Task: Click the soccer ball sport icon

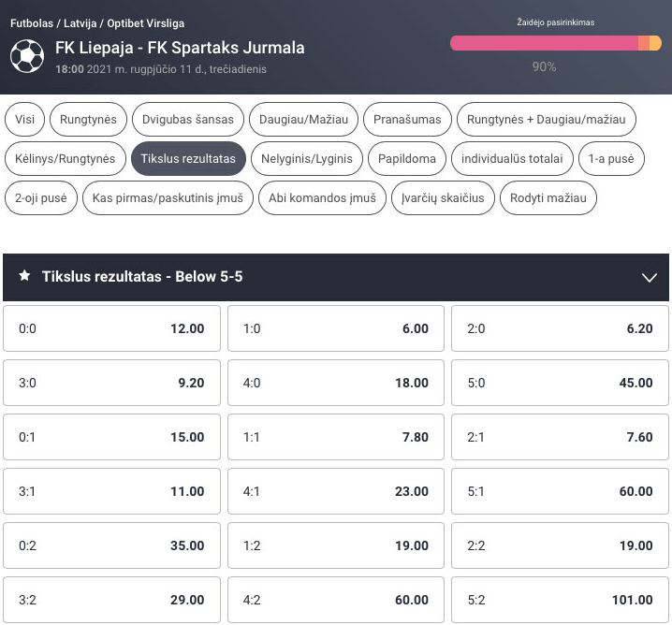Action: pyautogui.click(x=27, y=56)
